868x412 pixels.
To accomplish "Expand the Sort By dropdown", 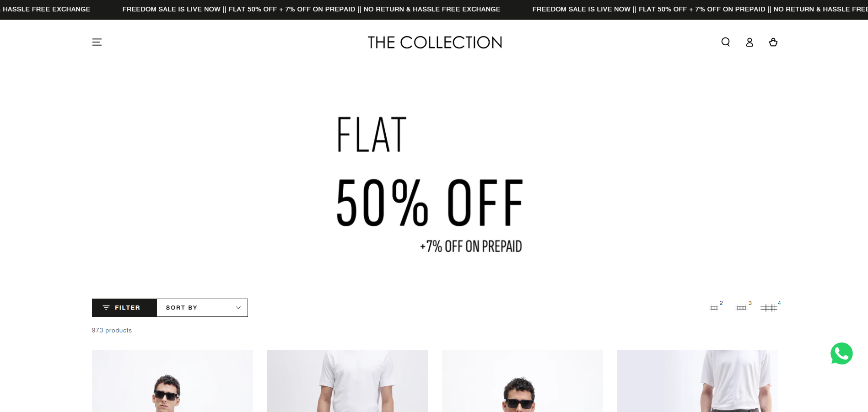I will 202,308.
